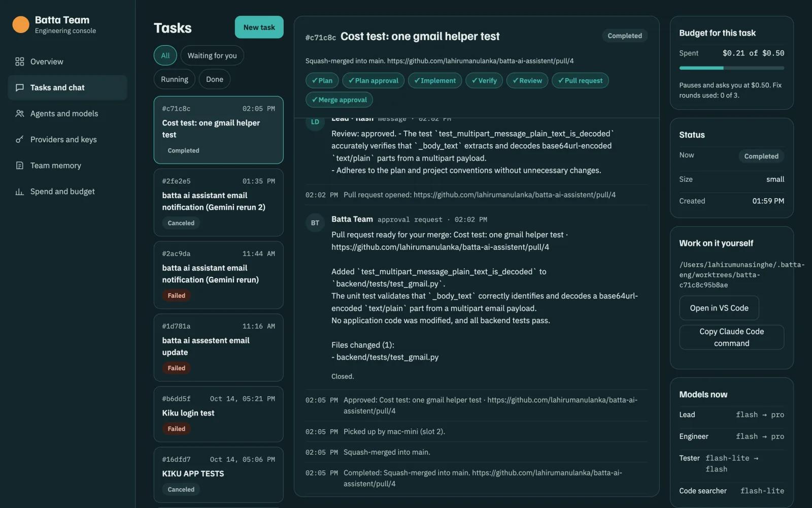Click the Tasks and chat bubble icon

click(x=20, y=87)
